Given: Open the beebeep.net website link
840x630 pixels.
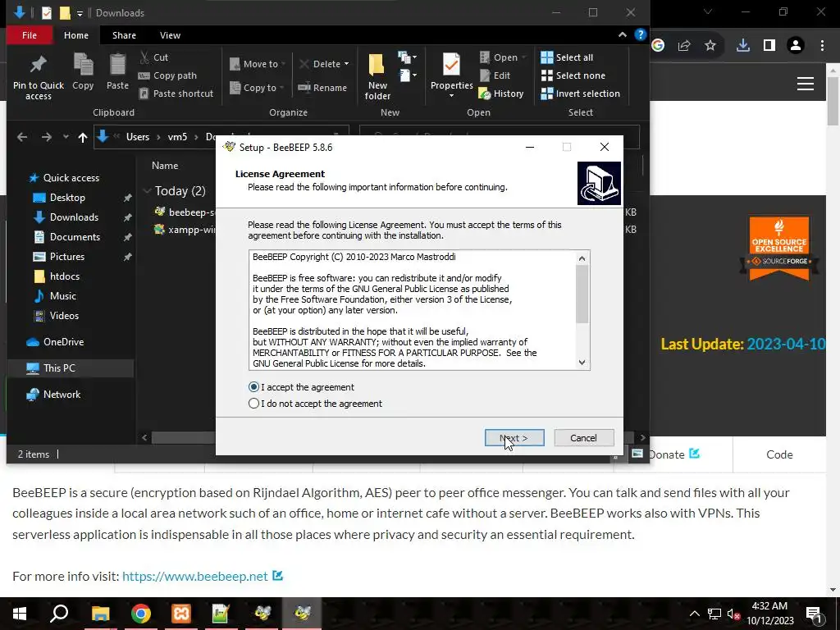Looking at the screenshot, I should (x=195, y=576).
